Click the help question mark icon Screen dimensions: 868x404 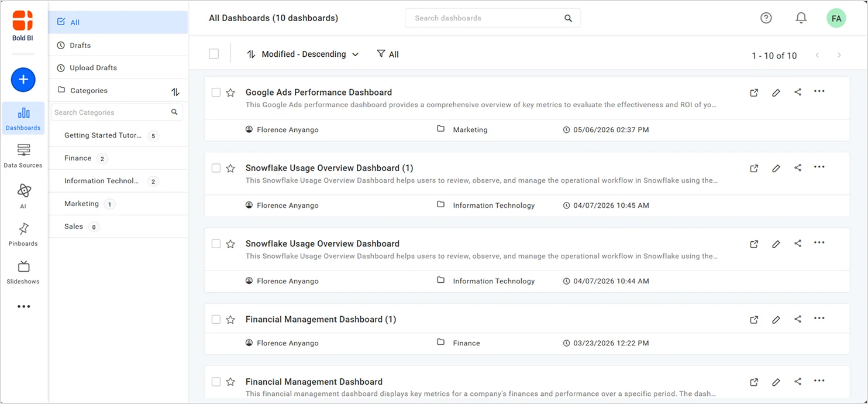coord(766,18)
